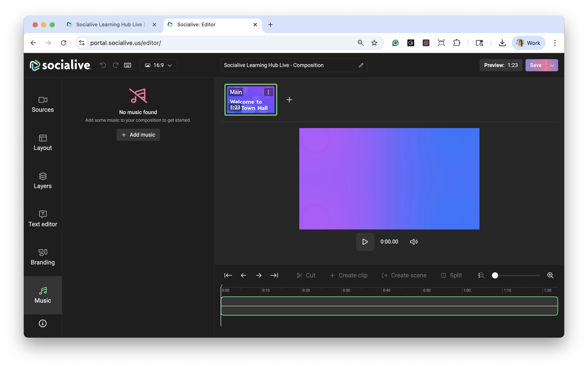Click the Save button
The height and width of the screenshot is (369, 588).
coord(536,65)
